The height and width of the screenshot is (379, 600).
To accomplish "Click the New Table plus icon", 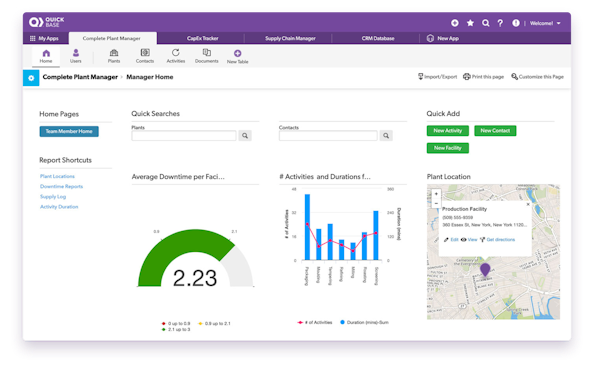I will click(x=238, y=53).
